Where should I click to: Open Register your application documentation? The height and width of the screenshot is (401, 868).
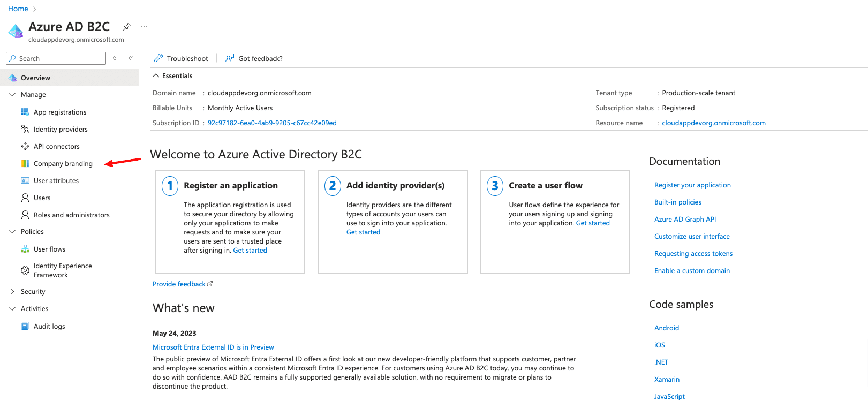tap(692, 185)
